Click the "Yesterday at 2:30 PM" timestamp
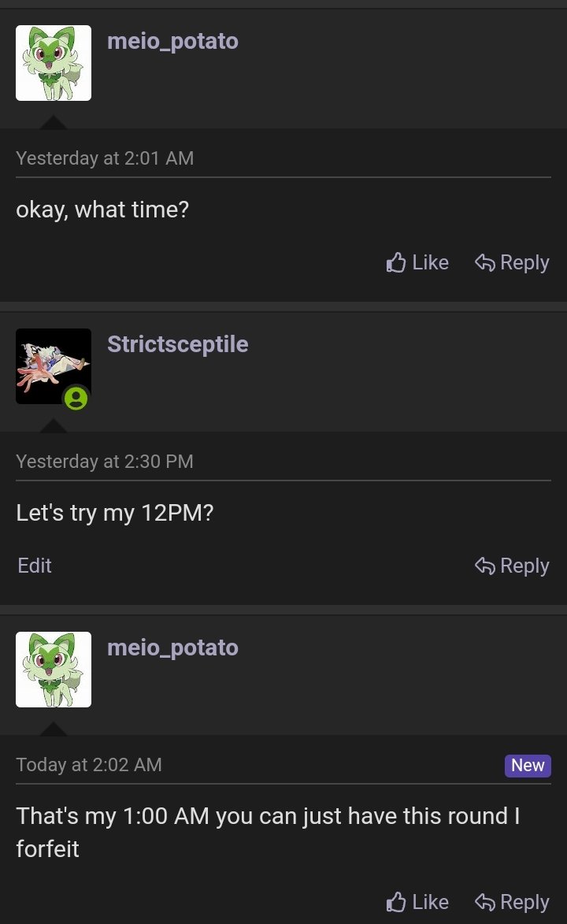567x924 pixels. point(105,462)
